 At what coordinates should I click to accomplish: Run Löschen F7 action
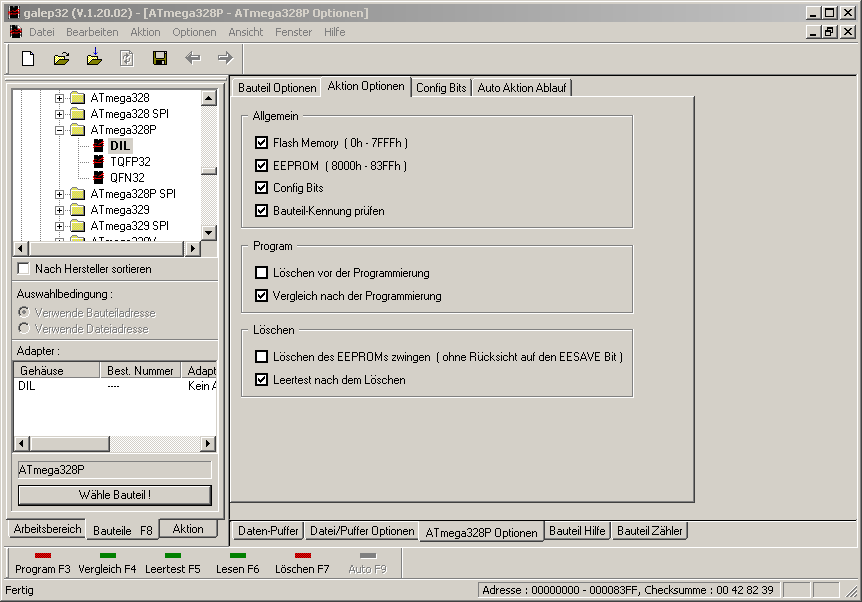coord(302,564)
